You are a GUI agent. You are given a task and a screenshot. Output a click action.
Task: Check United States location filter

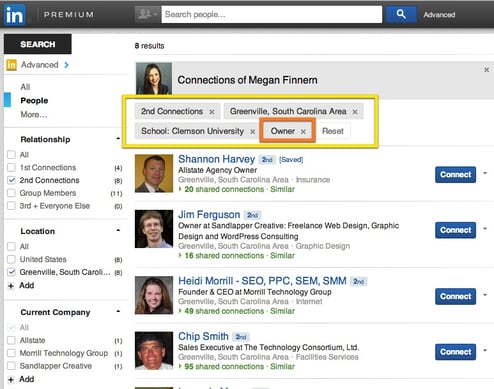coord(11,259)
